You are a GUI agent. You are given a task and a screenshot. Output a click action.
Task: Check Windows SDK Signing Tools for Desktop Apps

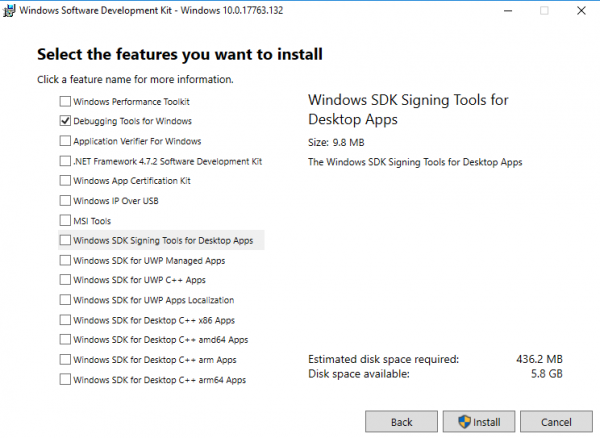(66, 240)
